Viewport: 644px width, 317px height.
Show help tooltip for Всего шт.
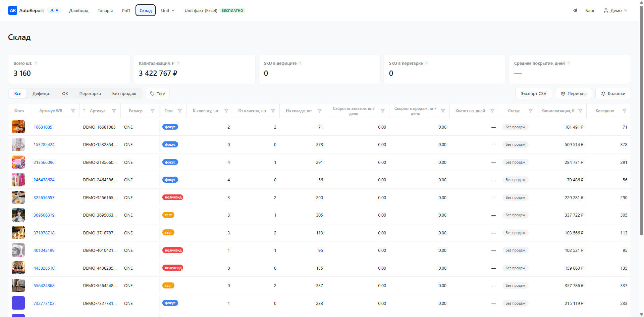pos(36,63)
